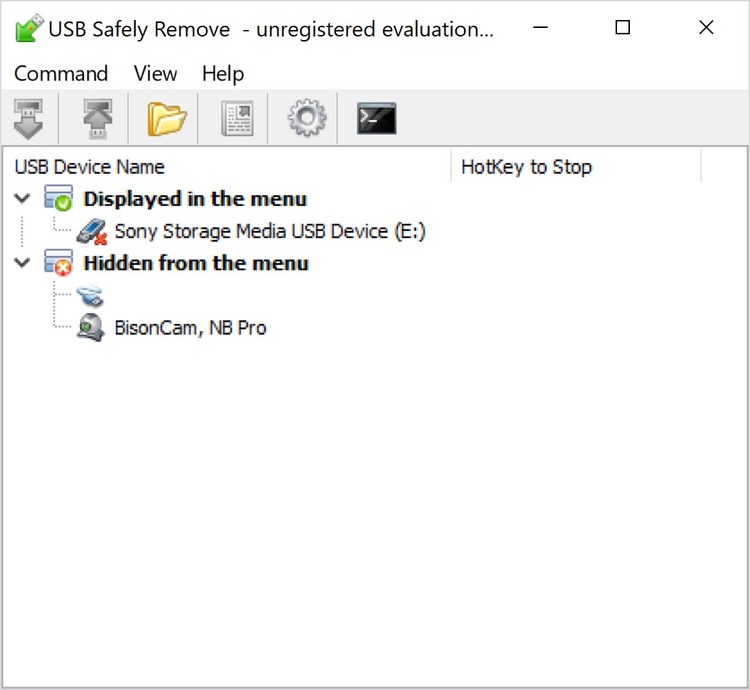Image resolution: width=750 pixels, height=690 pixels.
Task: Click the command line console icon
Action: (x=376, y=118)
